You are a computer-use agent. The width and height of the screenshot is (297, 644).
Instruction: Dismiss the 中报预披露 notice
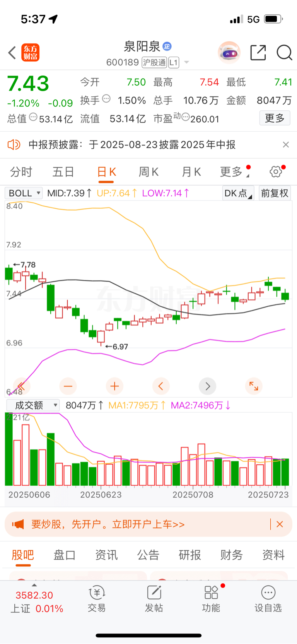coord(286,144)
